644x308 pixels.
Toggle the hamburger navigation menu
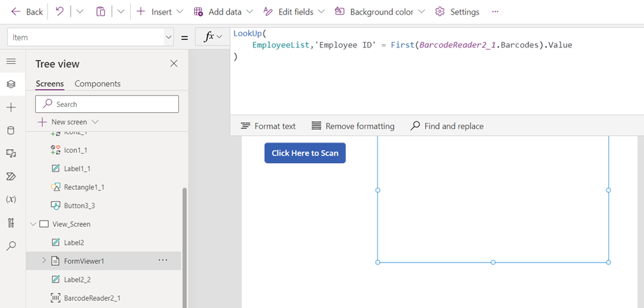click(11, 61)
